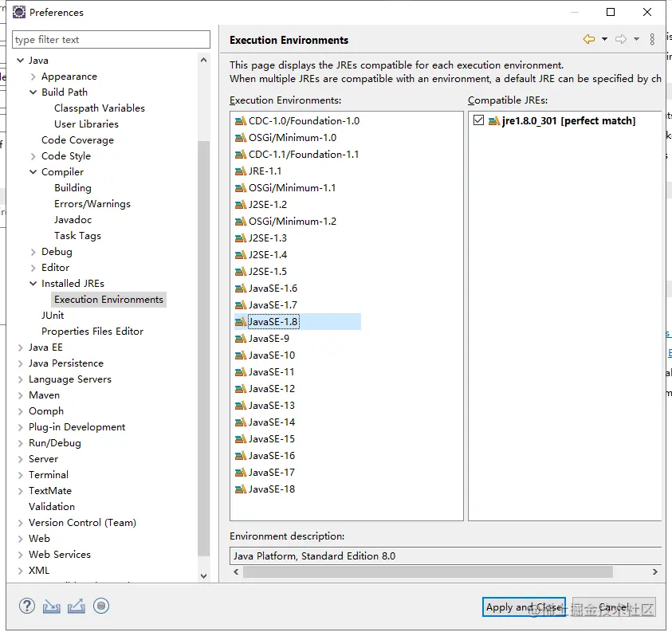The width and height of the screenshot is (672, 636).
Task: Click the J2SE-1.5 environment icon
Action: pyautogui.click(x=241, y=272)
